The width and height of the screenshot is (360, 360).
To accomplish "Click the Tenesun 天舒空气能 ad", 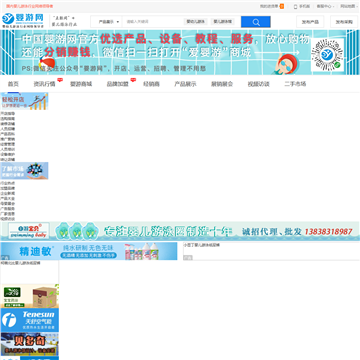I will pyautogui.click(x=30, y=320).
